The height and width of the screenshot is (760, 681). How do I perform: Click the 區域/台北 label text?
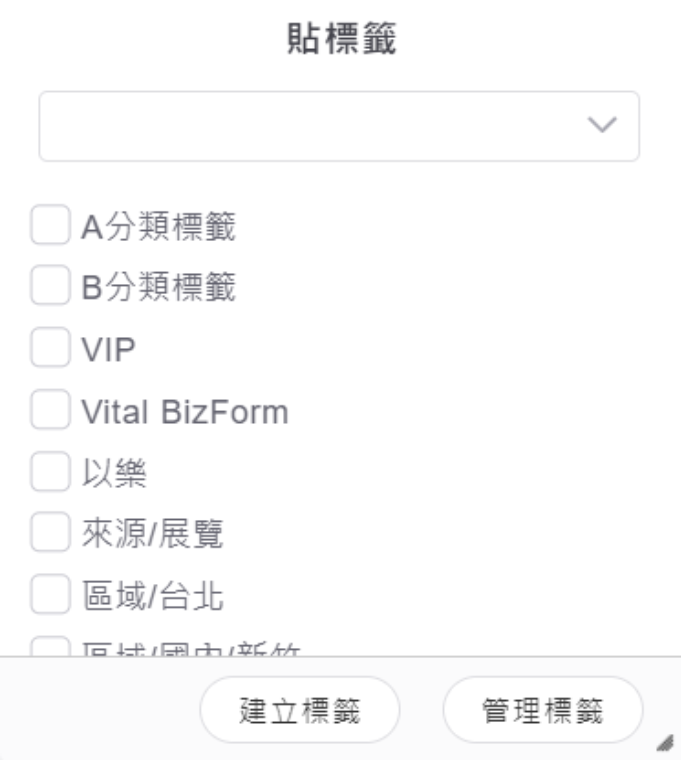coord(152,598)
